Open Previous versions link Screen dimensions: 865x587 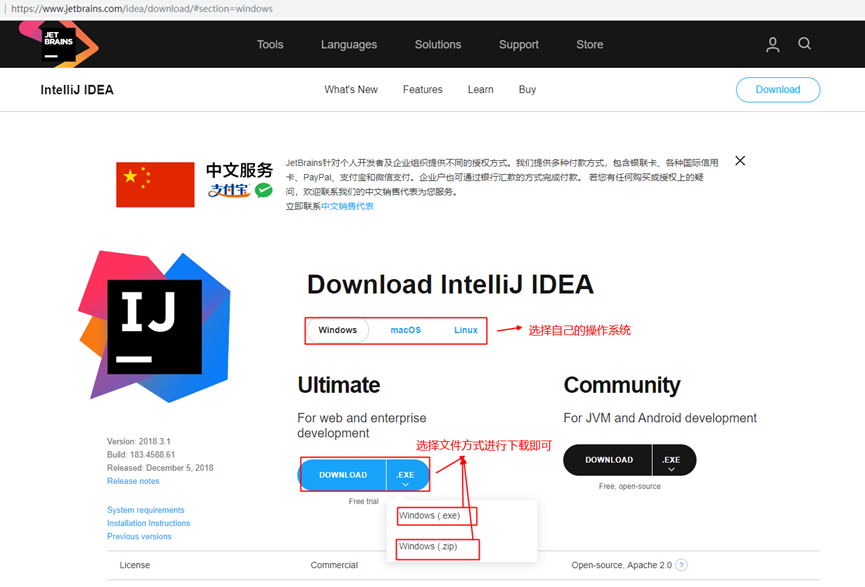pyautogui.click(x=139, y=536)
